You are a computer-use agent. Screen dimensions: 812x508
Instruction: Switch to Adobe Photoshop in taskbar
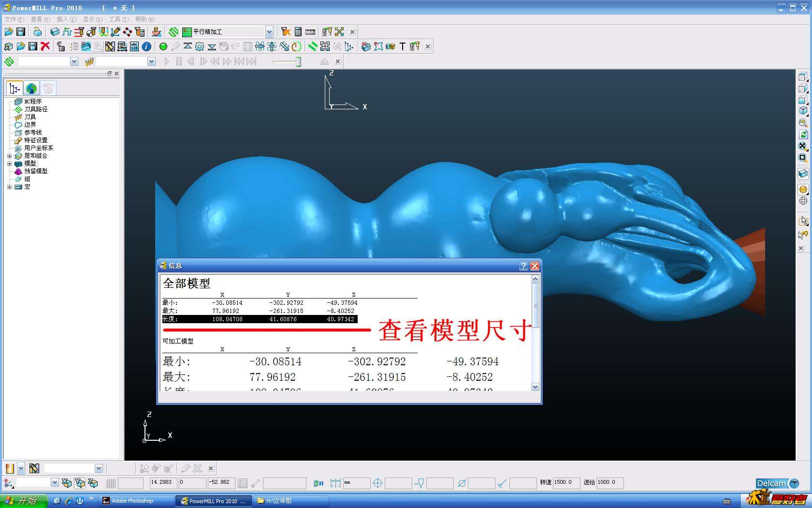click(x=136, y=501)
